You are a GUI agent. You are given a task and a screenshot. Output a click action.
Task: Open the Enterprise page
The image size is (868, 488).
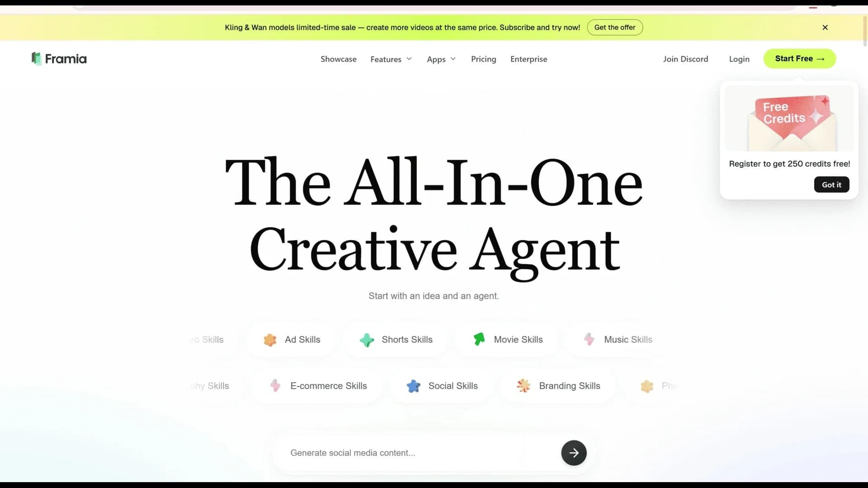[x=528, y=59]
